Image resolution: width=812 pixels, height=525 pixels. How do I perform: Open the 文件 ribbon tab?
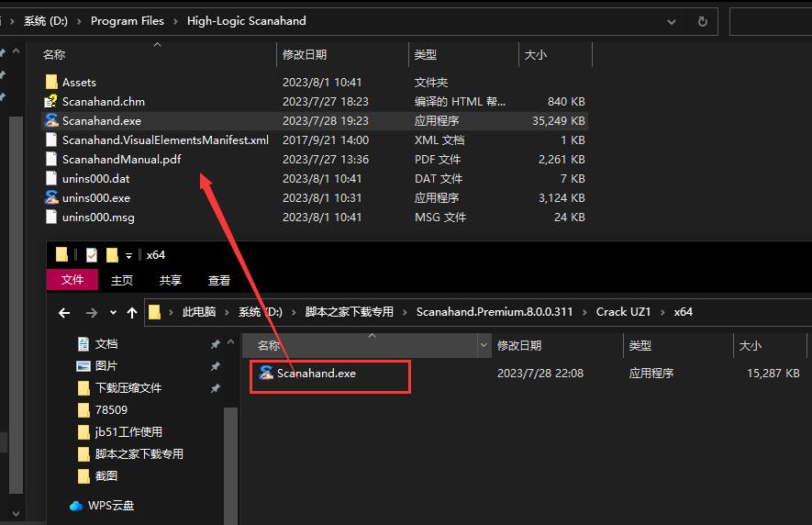[x=72, y=280]
